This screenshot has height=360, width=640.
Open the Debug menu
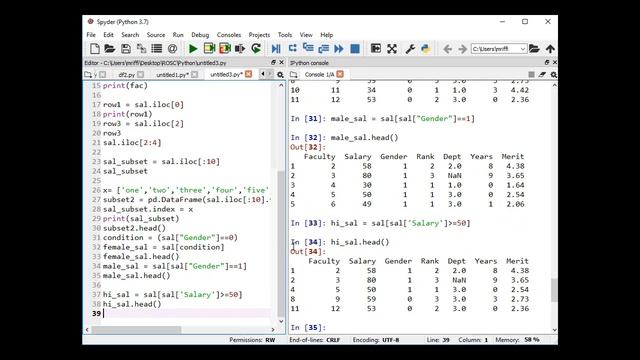(x=200, y=35)
